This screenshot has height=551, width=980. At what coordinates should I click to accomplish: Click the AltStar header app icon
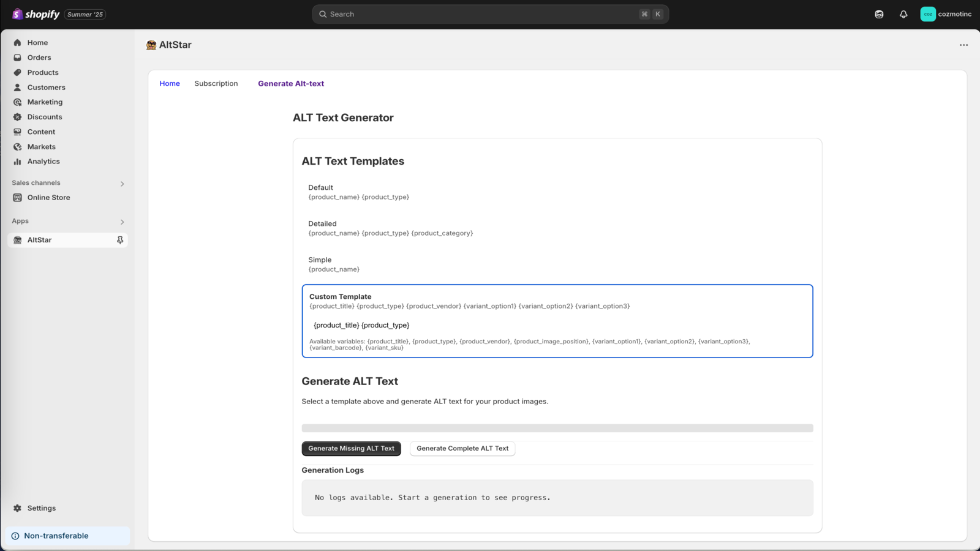pyautogui.click(x=151, y=45)
